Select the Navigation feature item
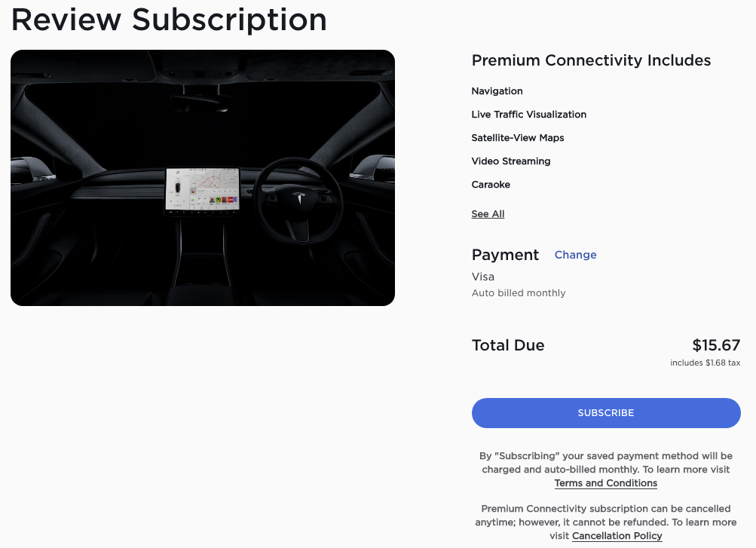The height and width of the screenshot is (548, 756). 497,91
